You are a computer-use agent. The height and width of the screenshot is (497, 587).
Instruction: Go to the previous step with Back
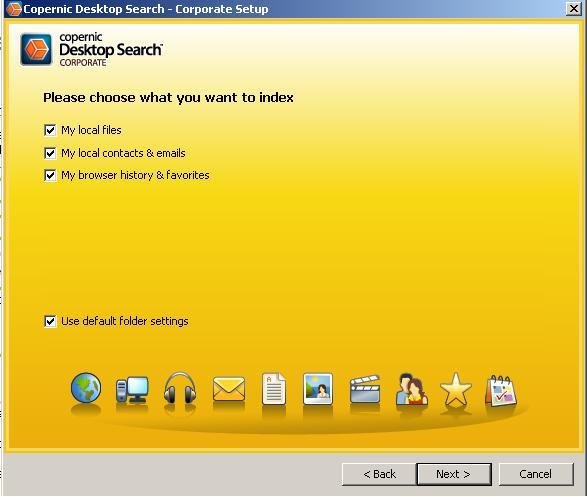pos(379,474)
